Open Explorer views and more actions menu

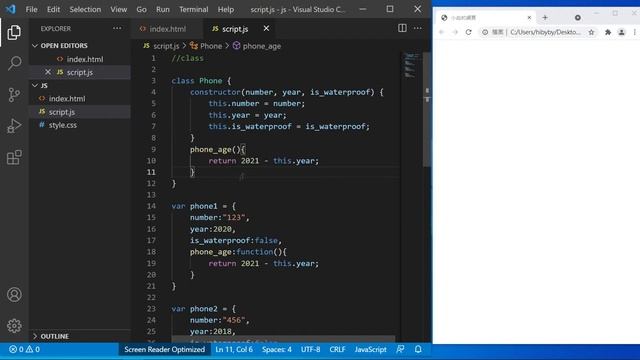pos(117,29)
